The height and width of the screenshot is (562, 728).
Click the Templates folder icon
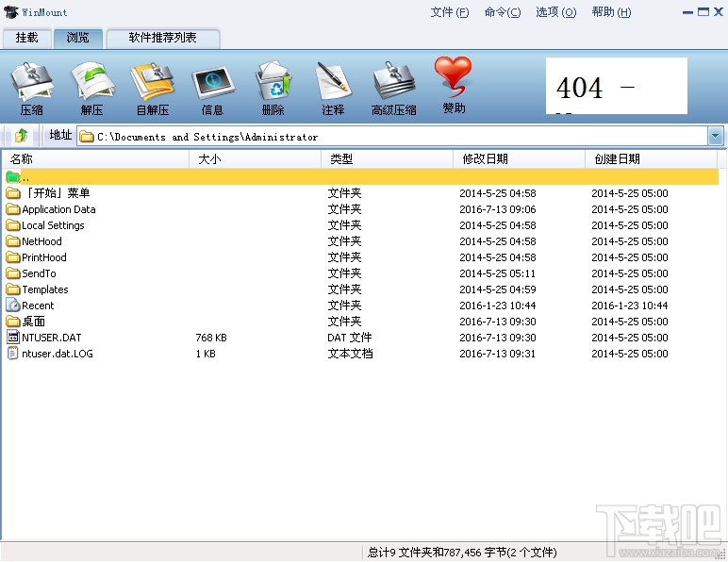click(13, 289)
